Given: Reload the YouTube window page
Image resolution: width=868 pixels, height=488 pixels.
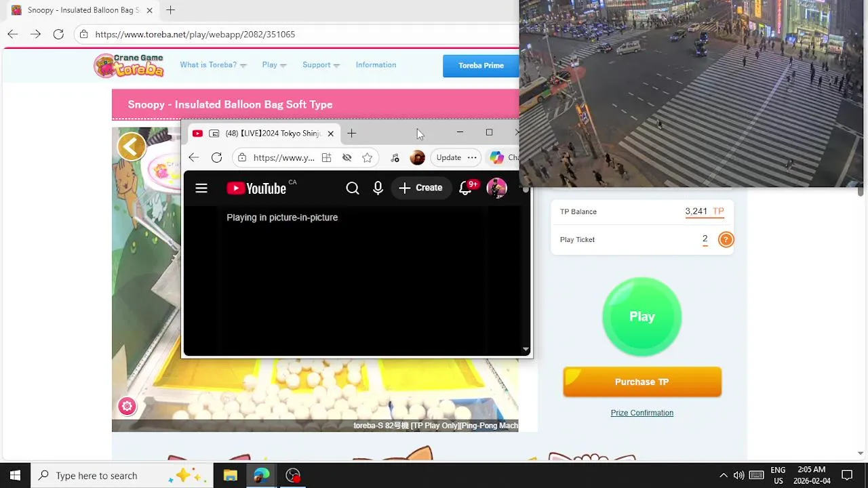Looking at the screenshot, I should [x=216, y=157].
